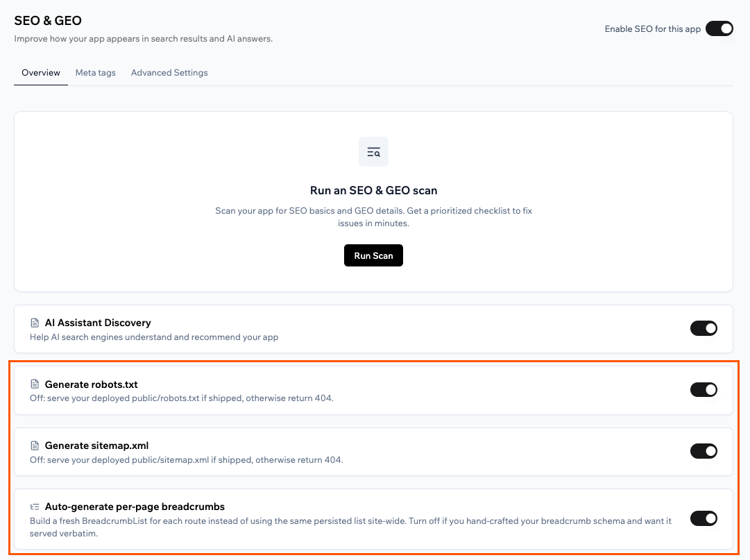The width and height of the screenshot is (750, 560).
Task: Click the Auto-generate per-page breadcrumbs title
Action: point(135,507)
